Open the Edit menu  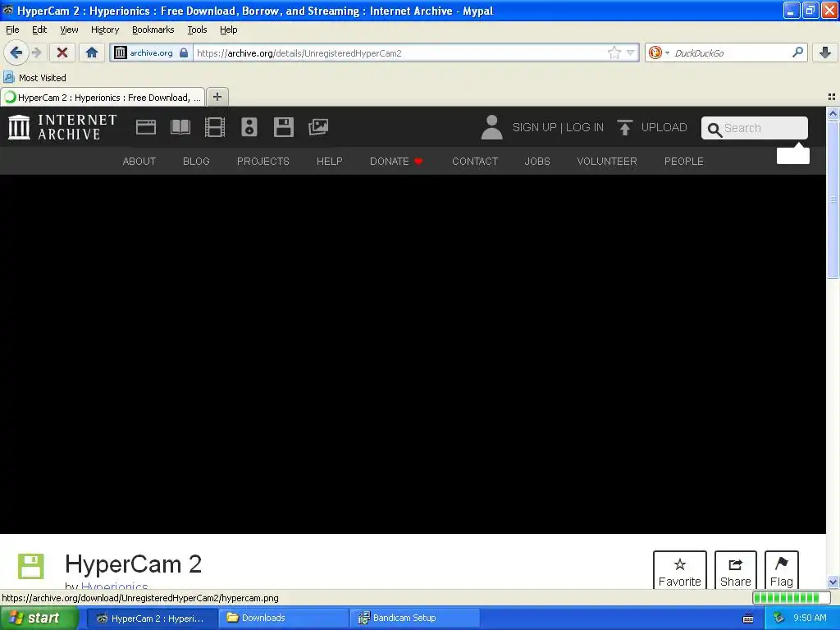(39, 30)
